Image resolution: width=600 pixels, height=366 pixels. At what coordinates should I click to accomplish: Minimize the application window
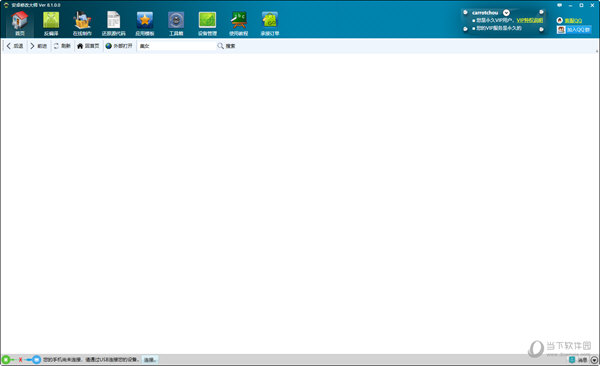(x=571, y=5)
